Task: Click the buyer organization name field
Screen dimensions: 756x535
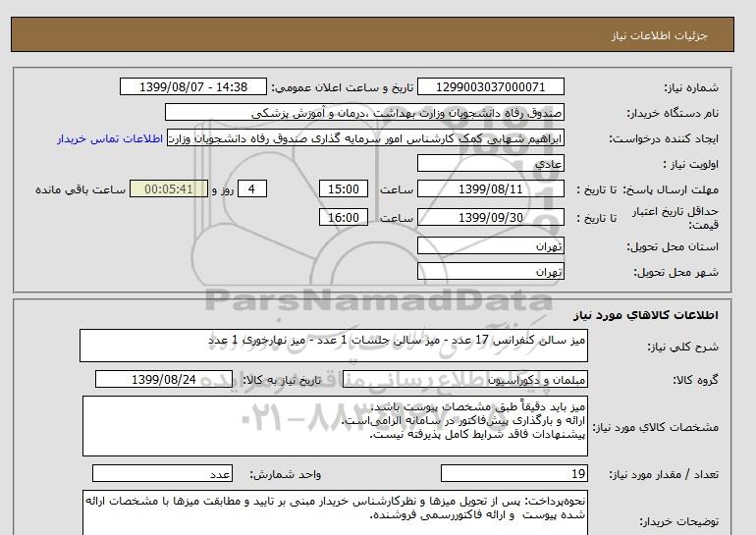Action: (364, 112)
